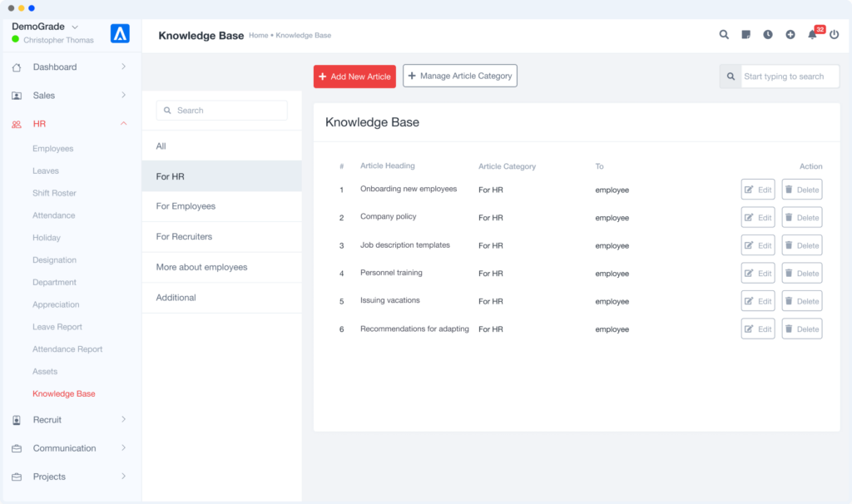Click Manage Article Category button

click(x=459, y=76)
